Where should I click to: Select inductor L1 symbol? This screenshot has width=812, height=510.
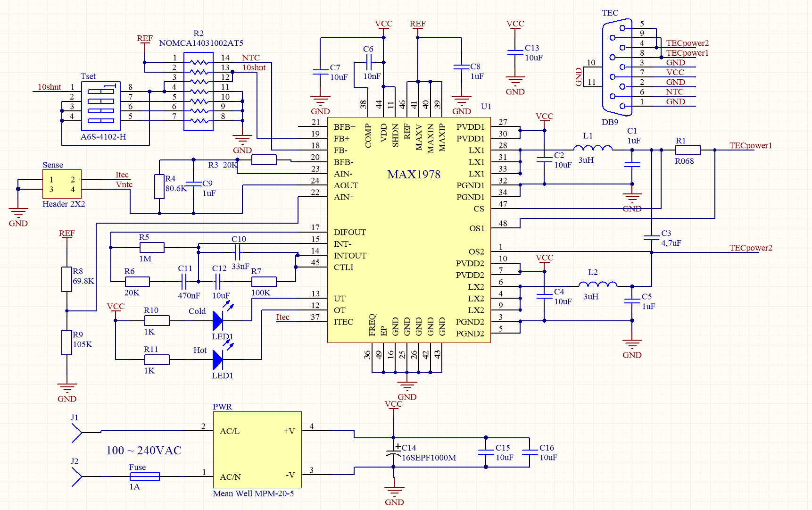pos(593,148)
